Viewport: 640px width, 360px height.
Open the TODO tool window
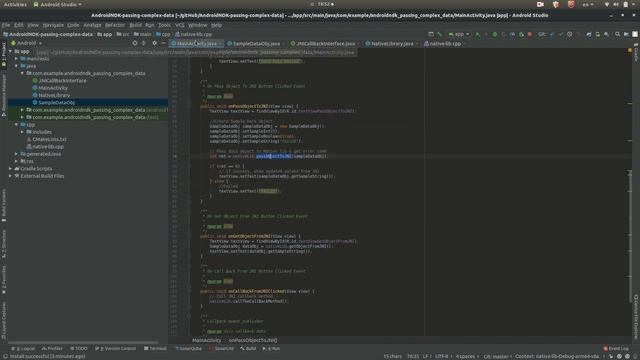(x=78, y=349)
